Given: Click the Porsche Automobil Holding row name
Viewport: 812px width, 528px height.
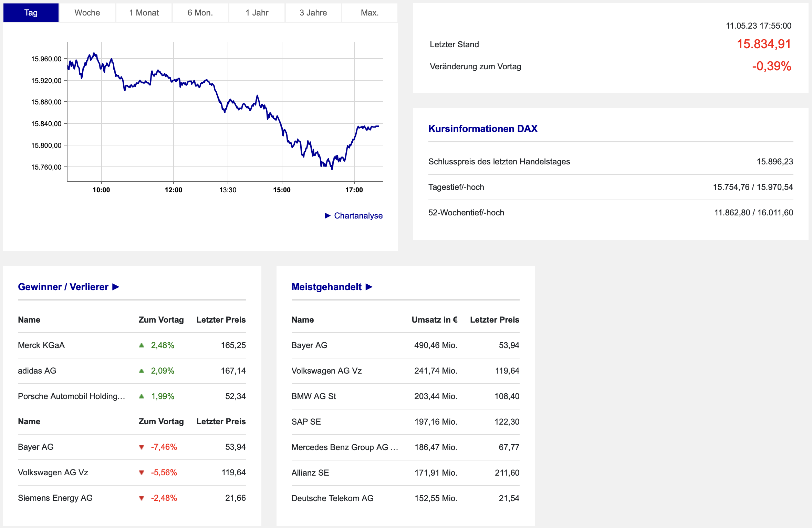Looking at the screenshot, I should coord(71,396).
